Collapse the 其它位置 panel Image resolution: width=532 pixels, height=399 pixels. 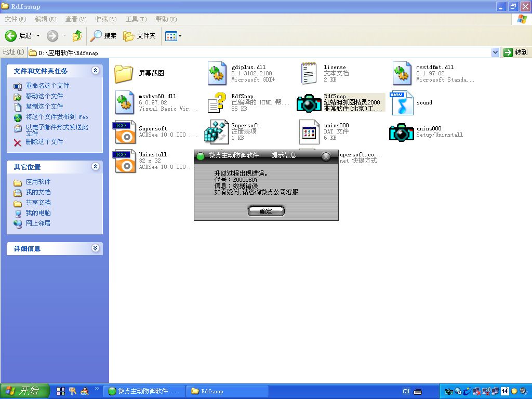click(96, 167)
